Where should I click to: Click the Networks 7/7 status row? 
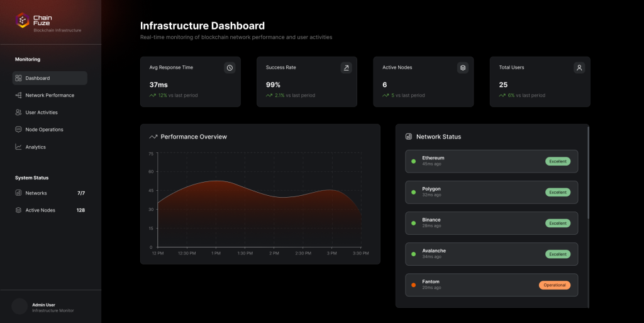50,193
